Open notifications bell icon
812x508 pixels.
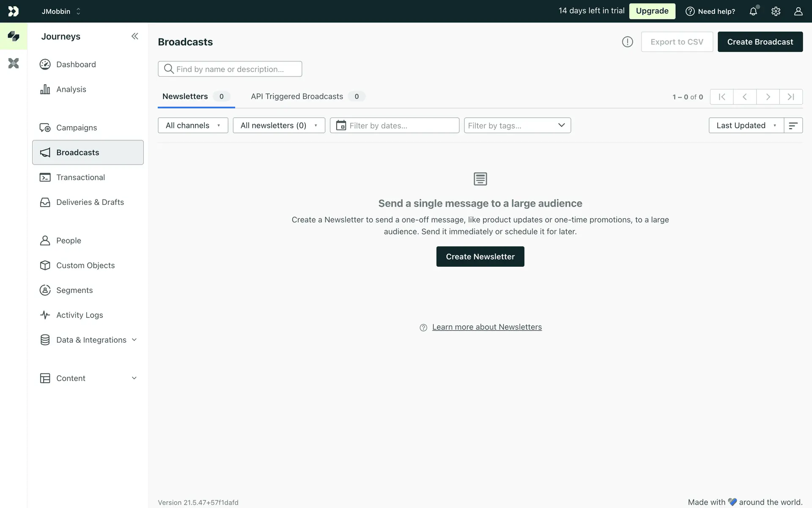(753, 11)
